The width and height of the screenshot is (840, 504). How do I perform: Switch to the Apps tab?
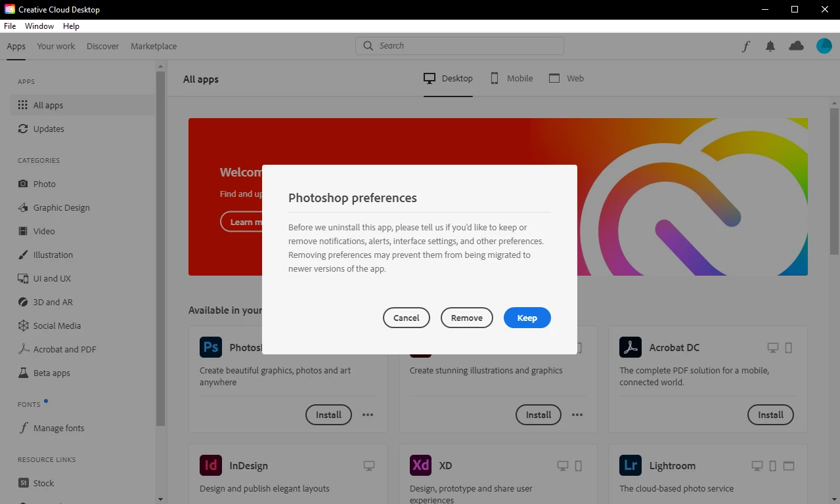pos(16,46)
